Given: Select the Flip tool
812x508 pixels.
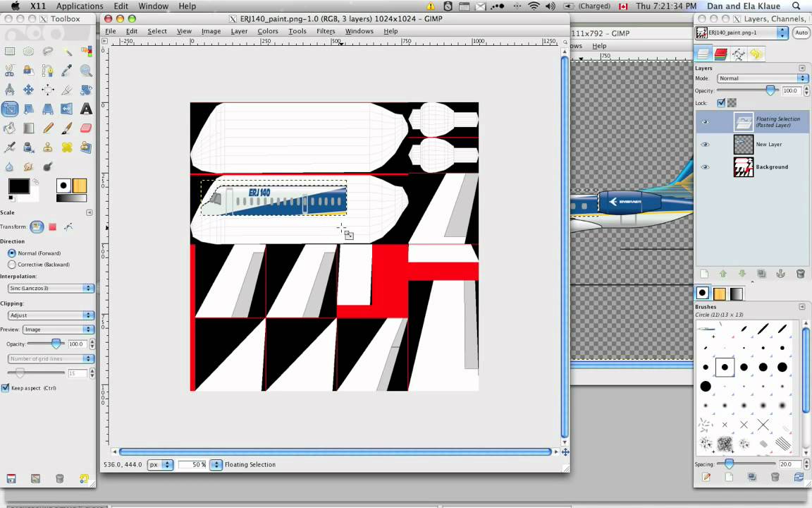Looking at the screenshot, I should pos(68,109).
